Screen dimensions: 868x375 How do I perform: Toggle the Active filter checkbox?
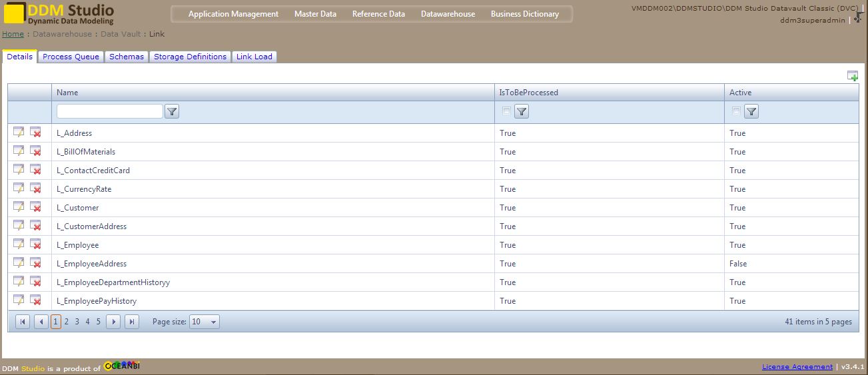736,111
